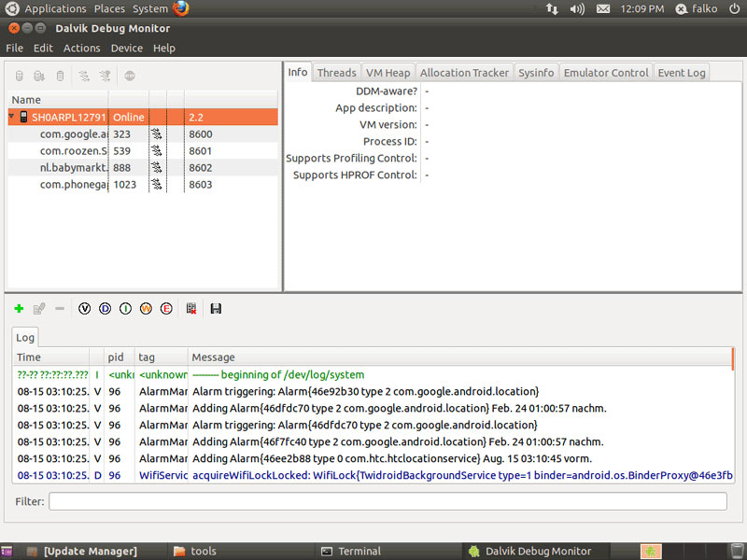Open the Actions menu

[x=81, y=48]
